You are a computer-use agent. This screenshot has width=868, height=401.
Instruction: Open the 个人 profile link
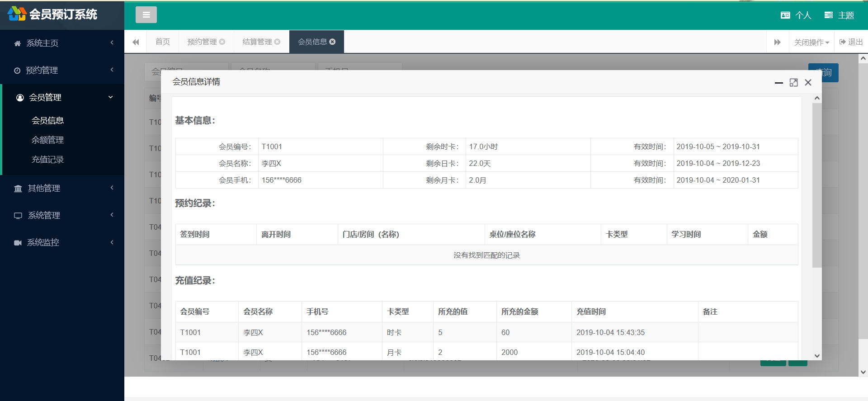point(796,15)
